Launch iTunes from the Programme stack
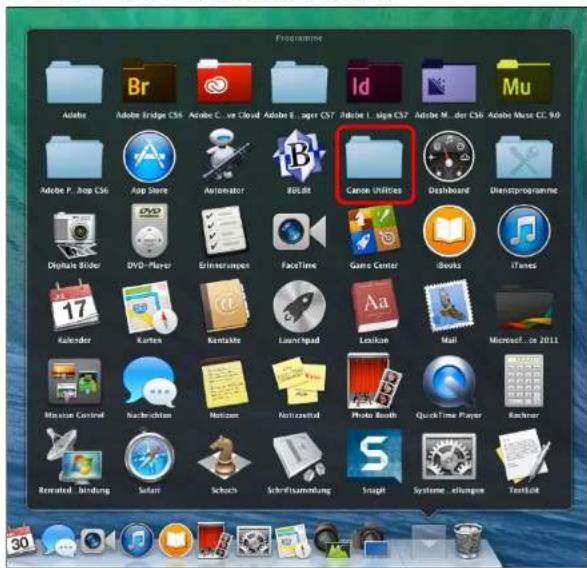The image size is (587, 568). [x=523, y=231]
